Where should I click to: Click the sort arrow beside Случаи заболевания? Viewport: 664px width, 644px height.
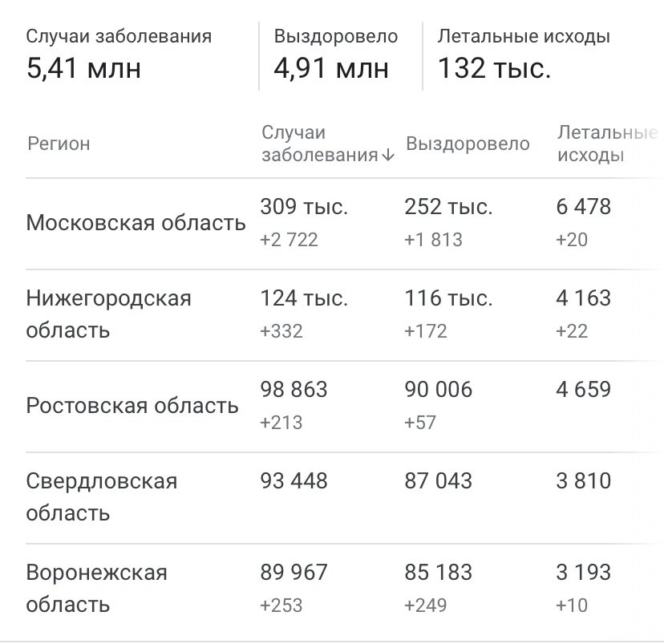(x=387, y=156)
